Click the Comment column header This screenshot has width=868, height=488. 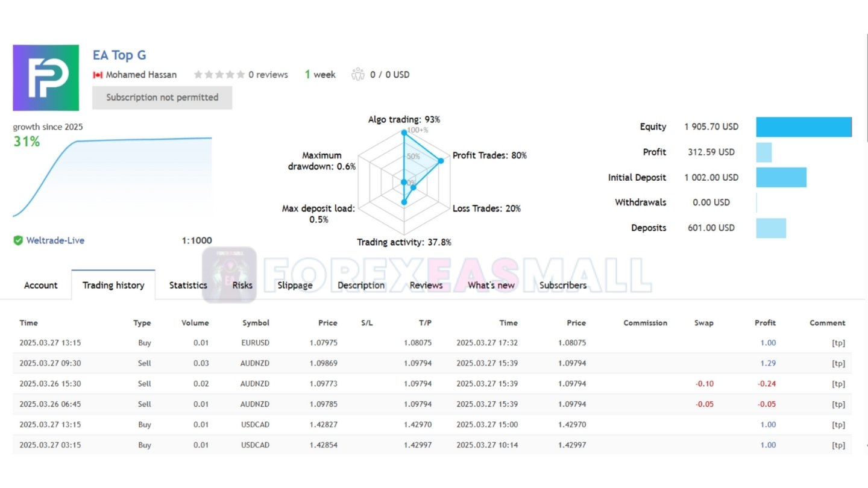[x=827, y=323]
